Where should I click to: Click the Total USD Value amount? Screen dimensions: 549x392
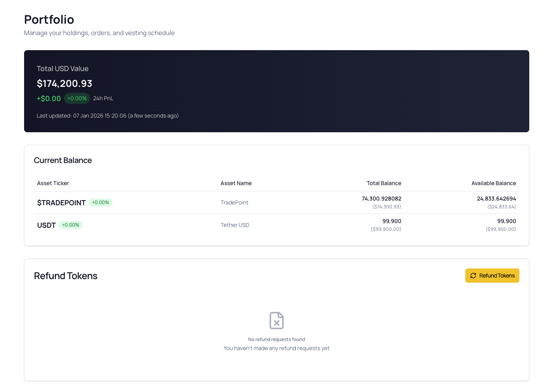65,83
